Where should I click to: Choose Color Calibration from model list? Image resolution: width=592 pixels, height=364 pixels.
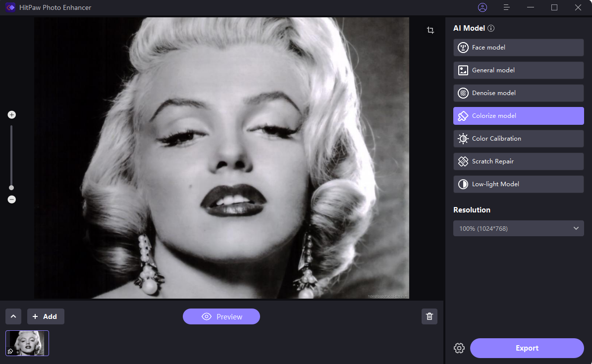click(518, 139)
